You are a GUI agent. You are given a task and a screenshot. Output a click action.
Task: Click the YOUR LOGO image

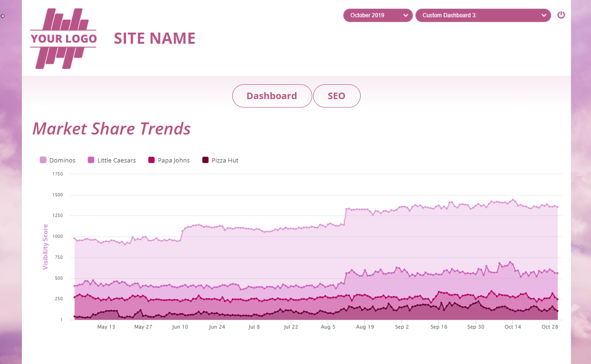click(x=63, y=39)
